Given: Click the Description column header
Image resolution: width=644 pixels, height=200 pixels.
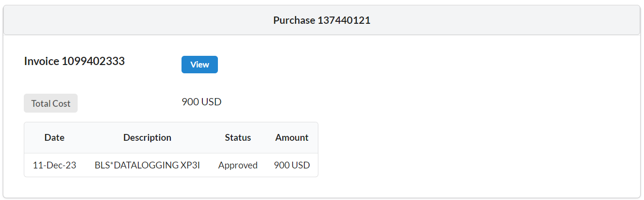Looking at the screenshot, I should point(147,137).
